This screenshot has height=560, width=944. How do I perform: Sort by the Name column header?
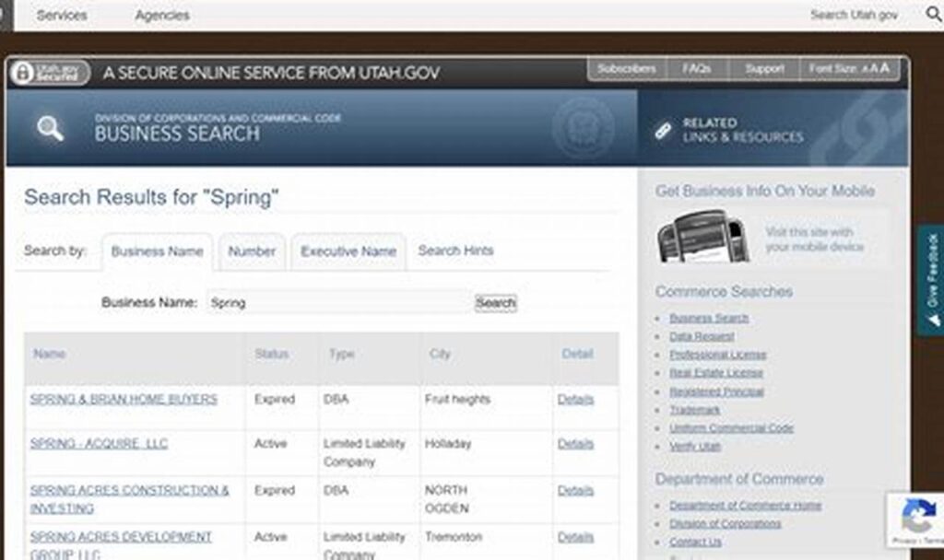coord(50,354)
